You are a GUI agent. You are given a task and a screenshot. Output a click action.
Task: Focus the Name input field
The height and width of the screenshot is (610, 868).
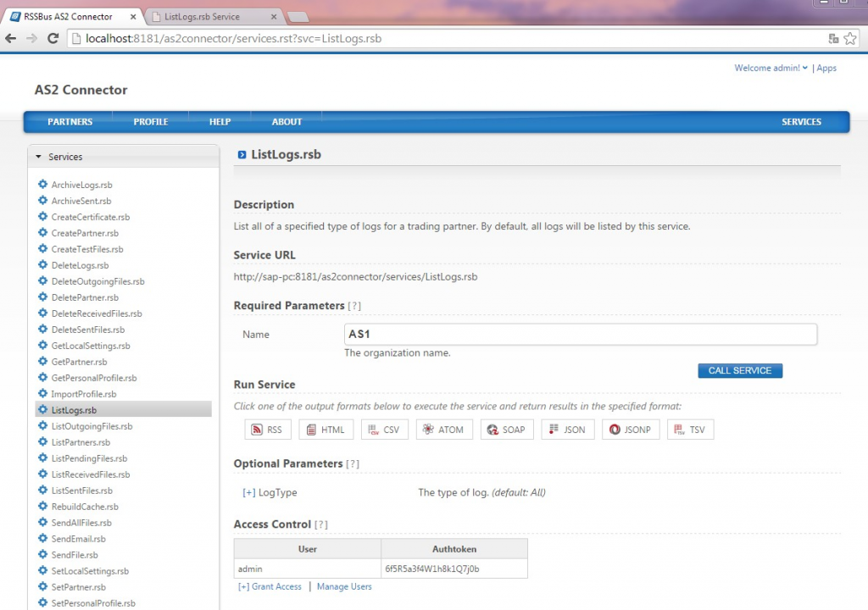581,335
